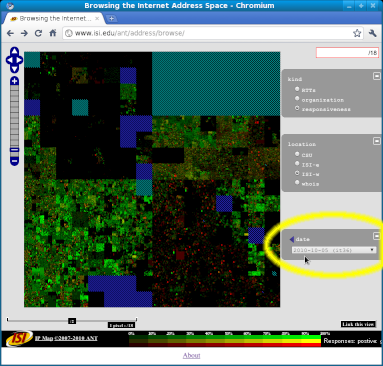Choose the CSU location option

(297, 154)
